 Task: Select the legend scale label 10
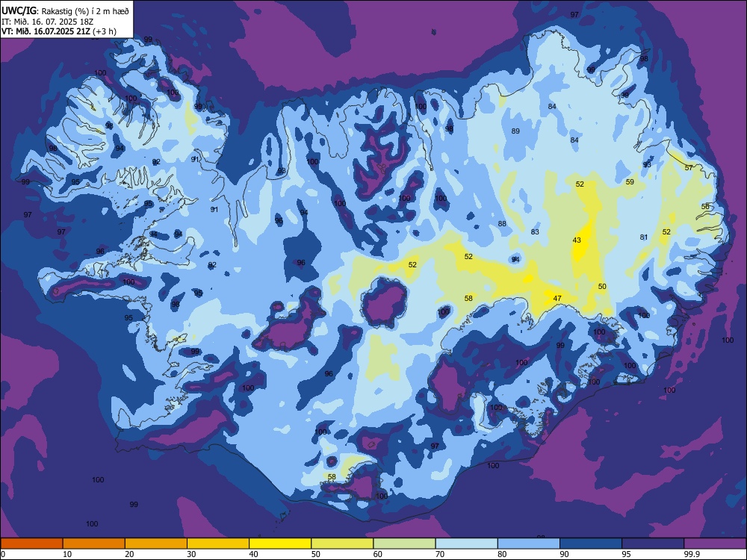67,554
